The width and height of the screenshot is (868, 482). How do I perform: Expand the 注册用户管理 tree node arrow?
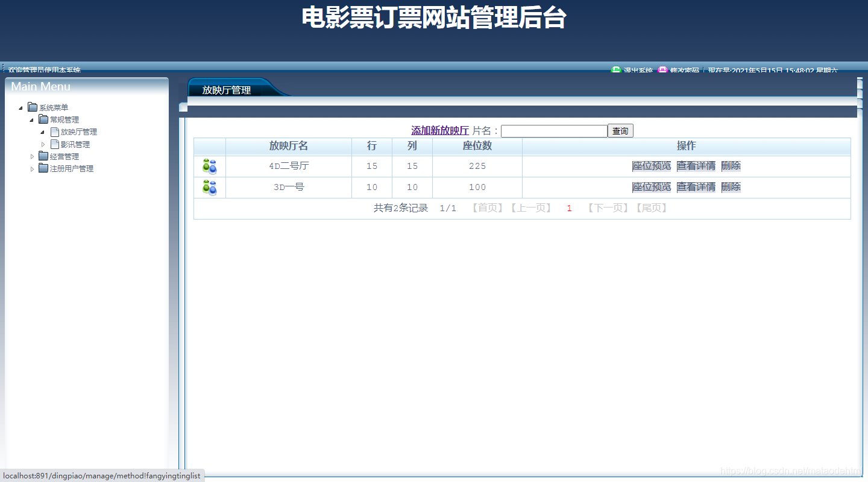pyautogui.click(x=32, y=169)
